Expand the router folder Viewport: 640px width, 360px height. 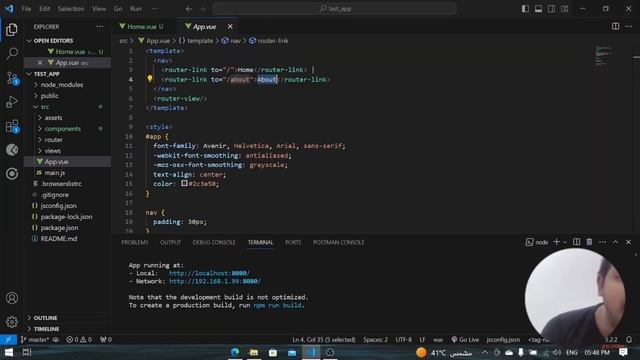53,140
